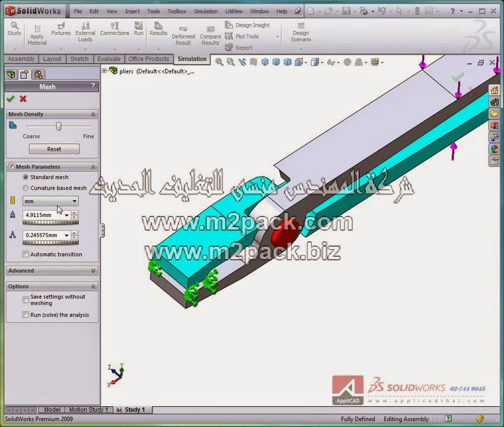Image resolution: width=504 pixels, height=427 pixels.
Task: Open the Study command
Action: click(x=14, y=28)
